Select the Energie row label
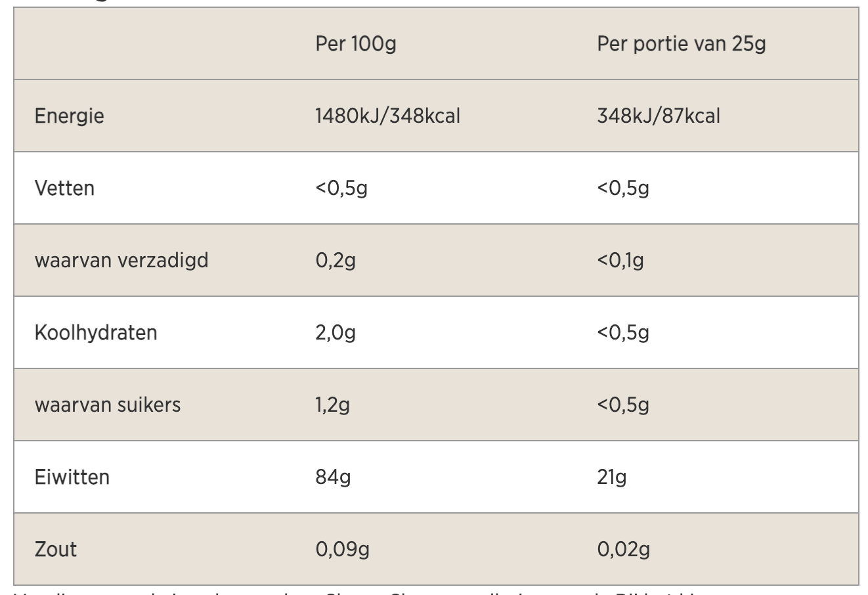 (69, 116)
